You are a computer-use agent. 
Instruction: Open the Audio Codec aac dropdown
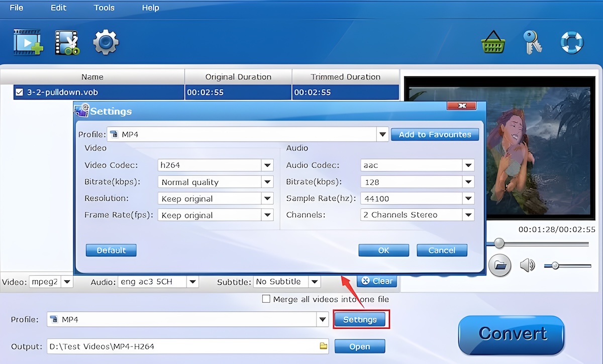tap(468, 165)
